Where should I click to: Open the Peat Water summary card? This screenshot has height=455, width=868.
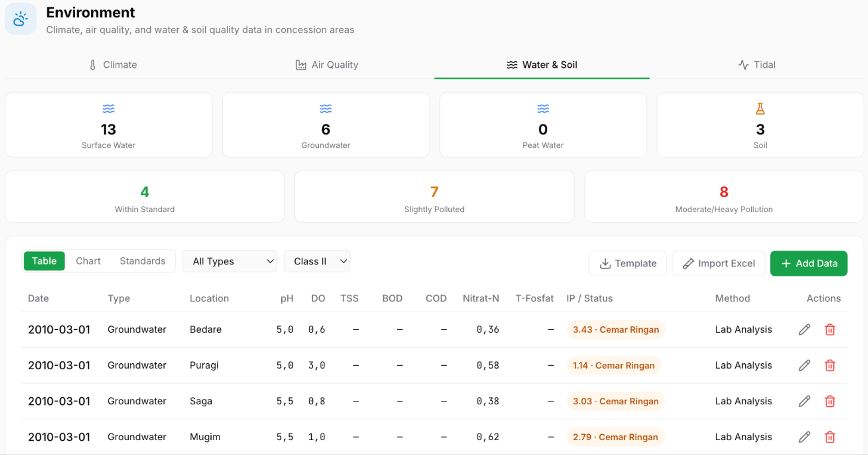point(543,125)
